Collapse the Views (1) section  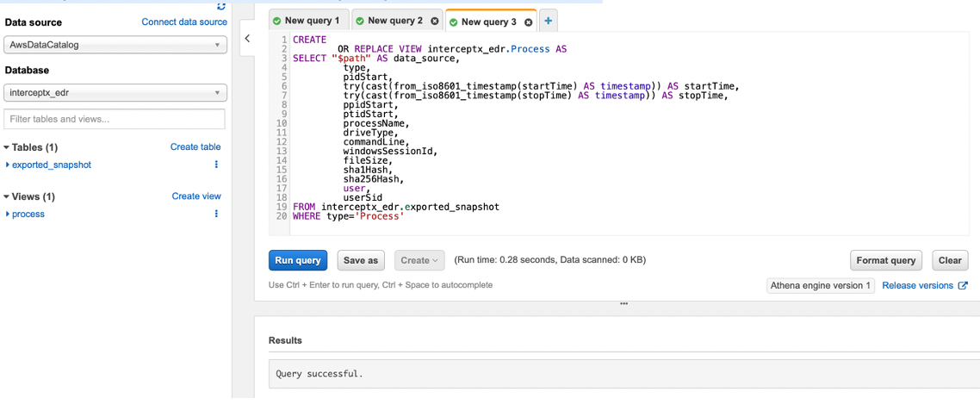[x=7, y=196]
